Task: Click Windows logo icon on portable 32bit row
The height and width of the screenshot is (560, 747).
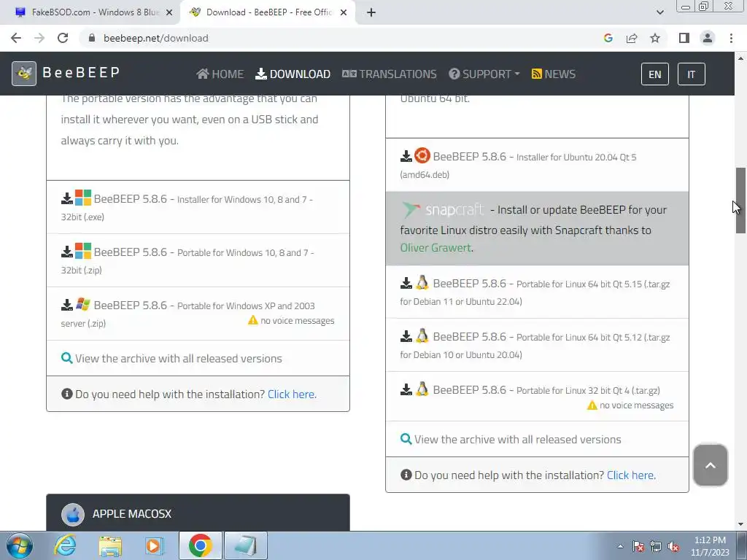Action: click(83, 251)
